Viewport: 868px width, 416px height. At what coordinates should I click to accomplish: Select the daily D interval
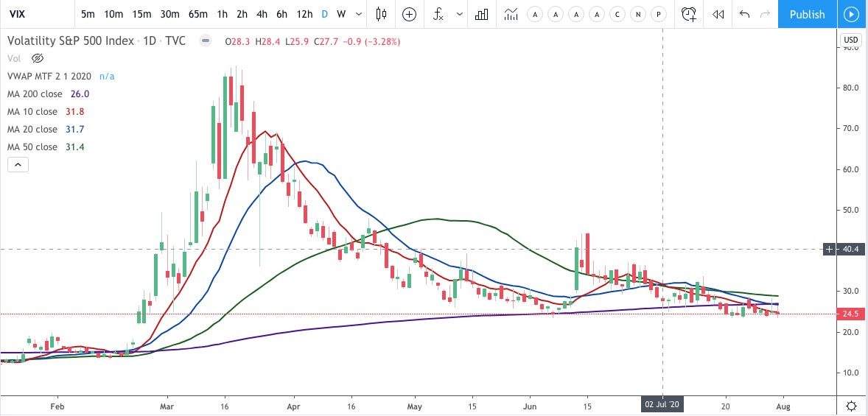pos(324,15)
